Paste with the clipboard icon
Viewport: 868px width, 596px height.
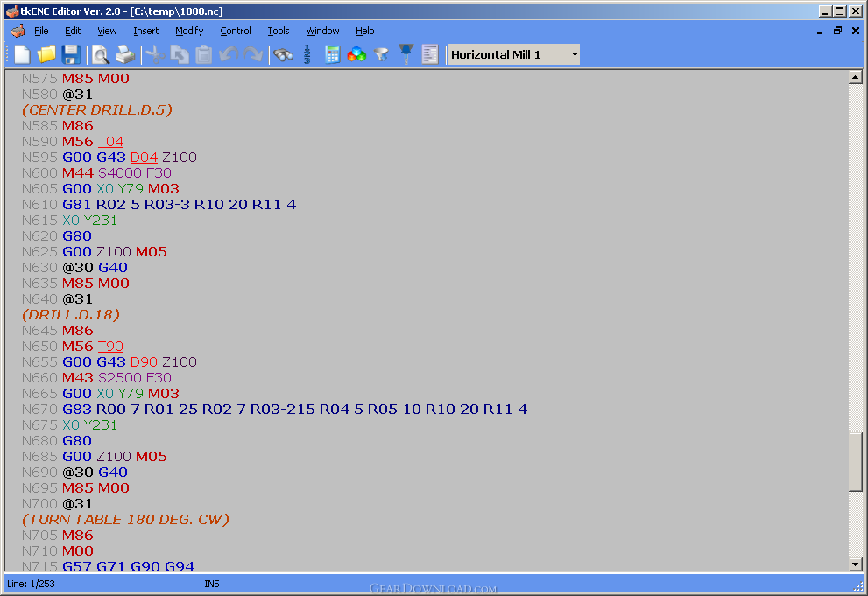click(204, 54)
